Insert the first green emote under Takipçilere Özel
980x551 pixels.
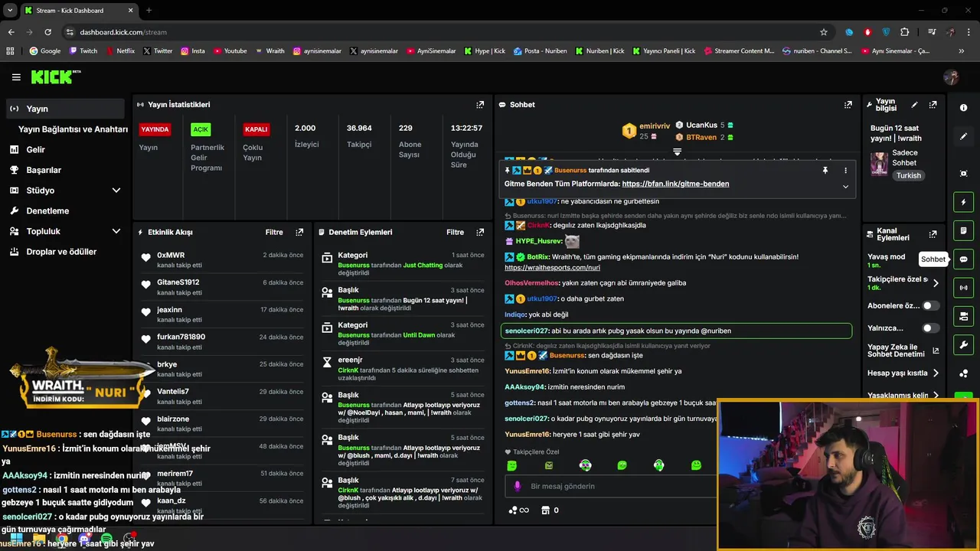coord(511,465)
